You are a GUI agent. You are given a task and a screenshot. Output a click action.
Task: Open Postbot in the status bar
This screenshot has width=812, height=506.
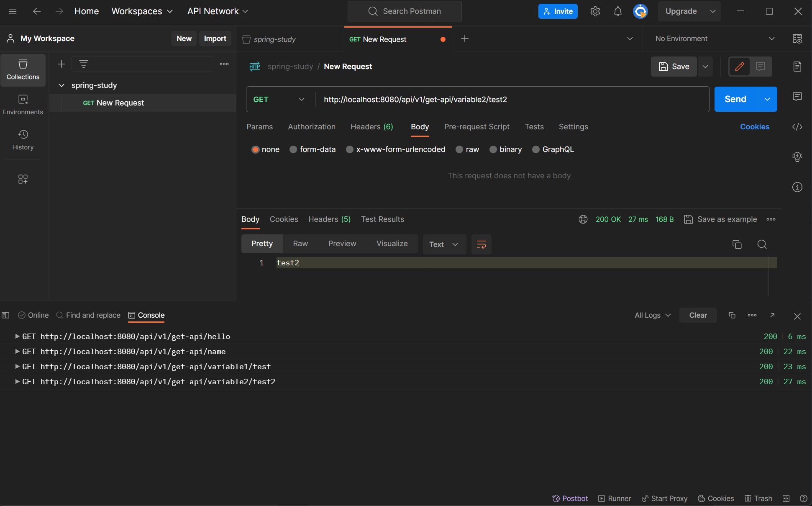pyautogui.click(x=570, y=498)
